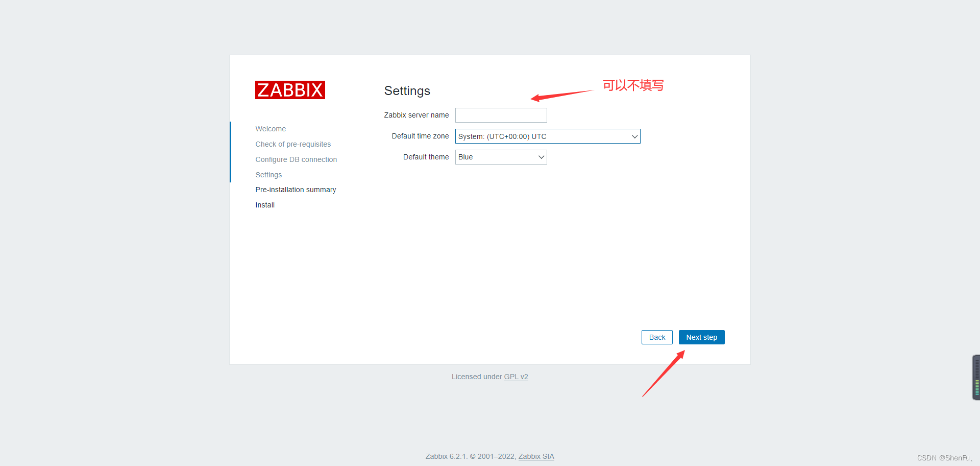Open the Default theme dropdown
Viewport: 980px width, 466px height.
(501, 157)
